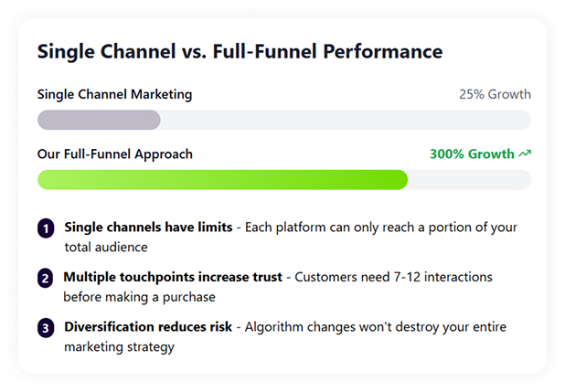Click the number 2 circle badge

click(x=46, y=278)
